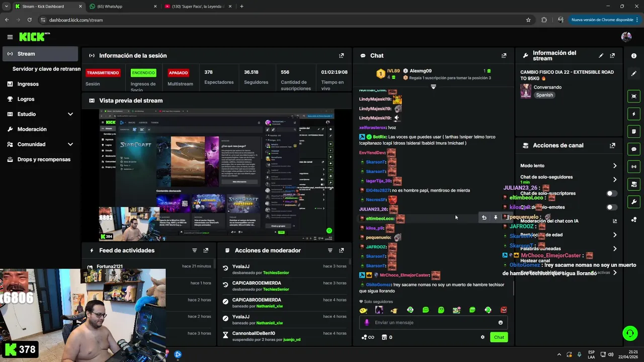Insert the yellow blob emote

[363, 310]
